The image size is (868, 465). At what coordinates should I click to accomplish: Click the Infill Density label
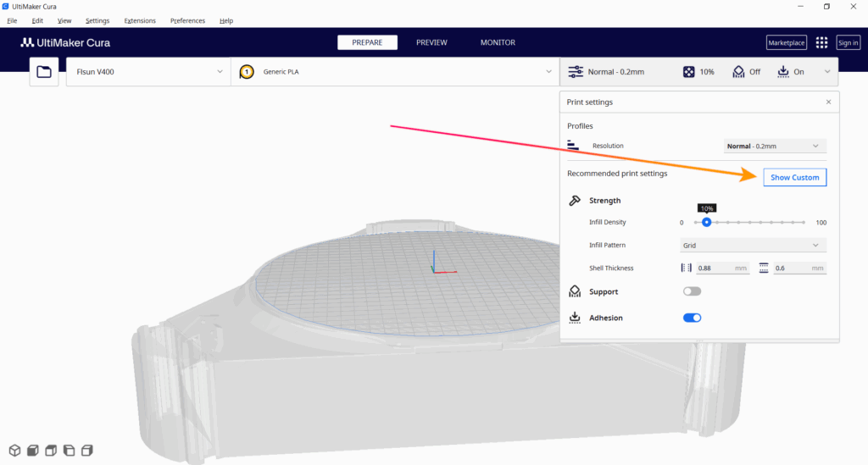point(607,222)
